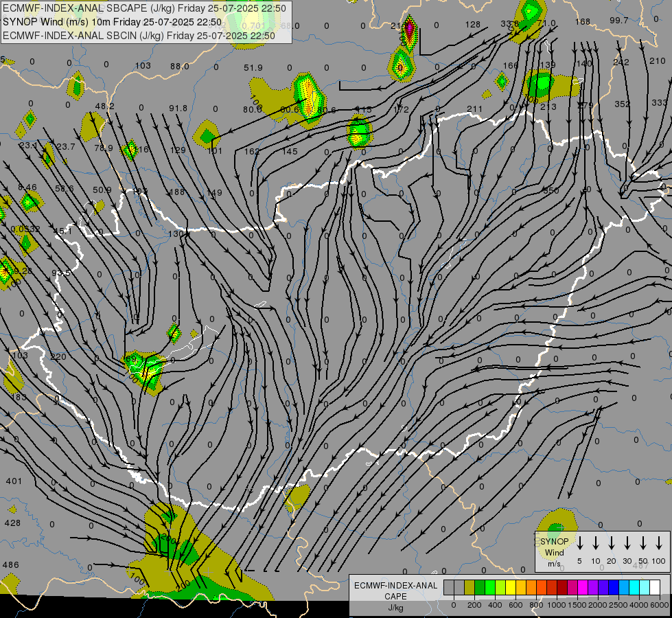Select the bright magenta CAPE legend swatch
The image size is (672, 618).
point(583,587)
